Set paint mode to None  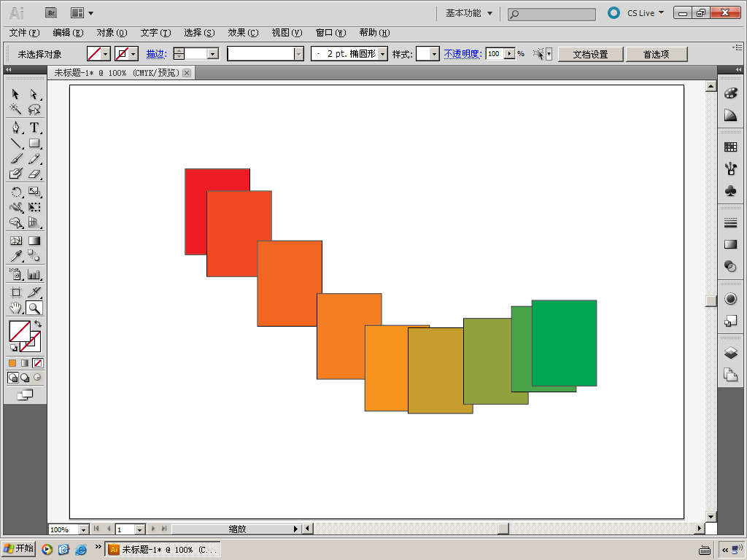[x=38, y=363]
